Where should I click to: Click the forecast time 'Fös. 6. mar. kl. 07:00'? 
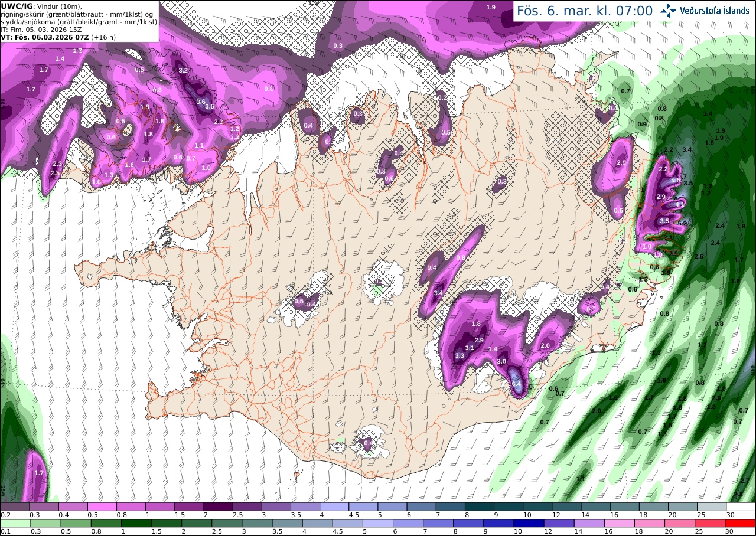pos(585,11)
